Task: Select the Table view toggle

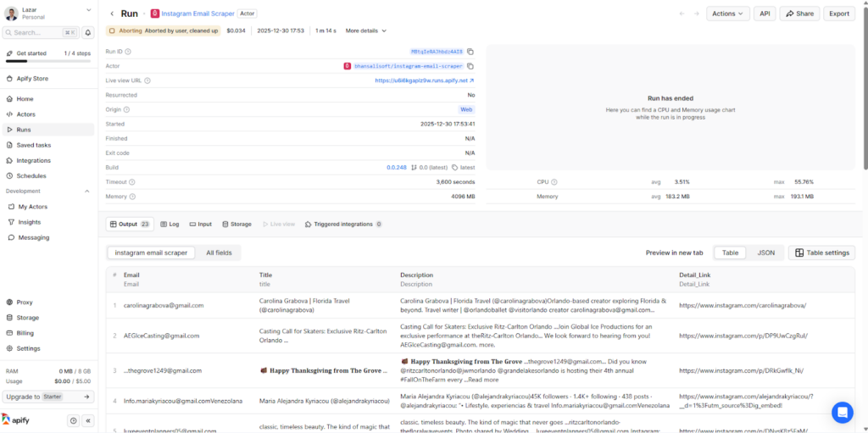Action: (x=730, y=253)
